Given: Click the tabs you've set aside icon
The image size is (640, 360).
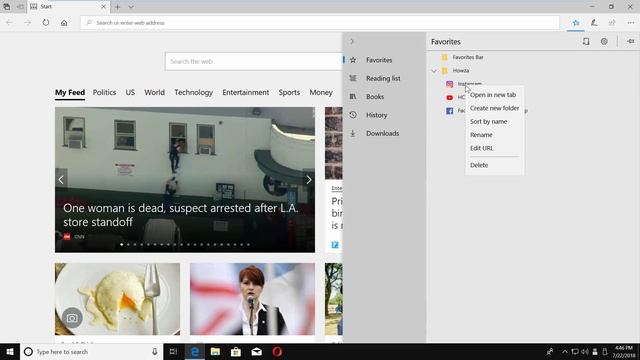Looking at the screenshot, I should point(7,7).
